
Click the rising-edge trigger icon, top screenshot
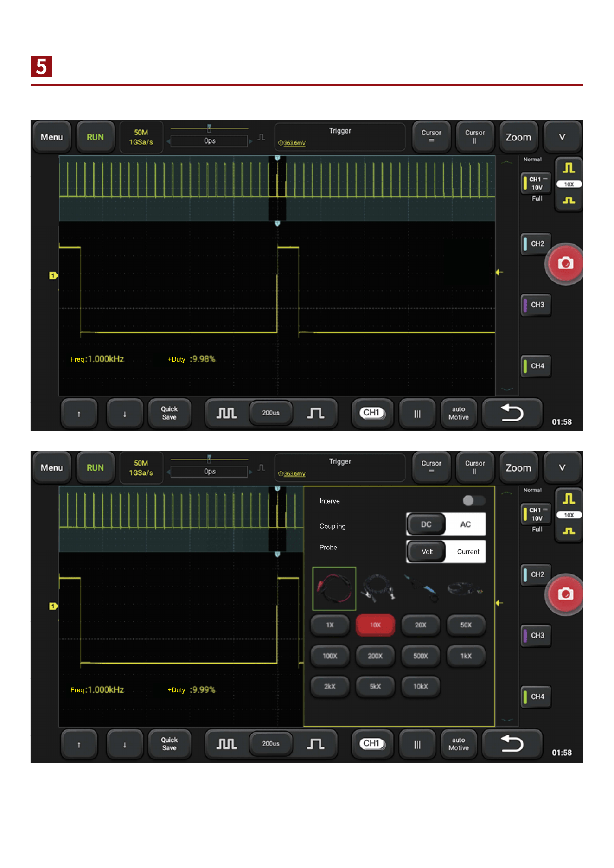tap(262, 137)
